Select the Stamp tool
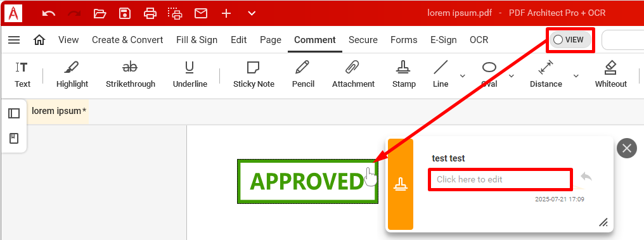Image resolution: width=644 pixels, height=240 pixels. click(x=404, y=74)
